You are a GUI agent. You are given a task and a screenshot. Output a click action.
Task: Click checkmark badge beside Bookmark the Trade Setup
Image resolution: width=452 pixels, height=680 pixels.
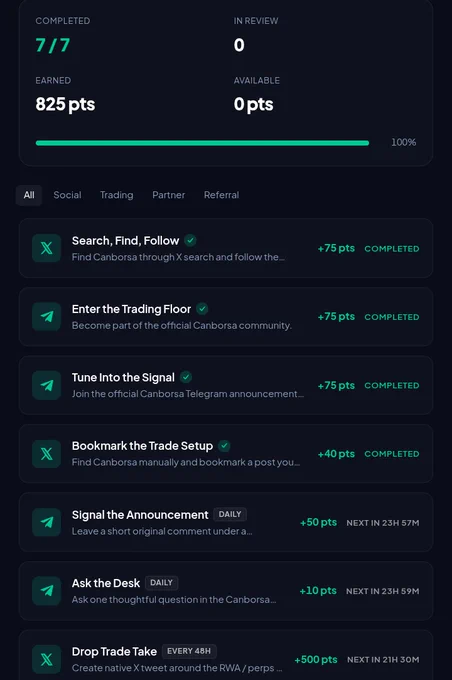pos(224,445)
